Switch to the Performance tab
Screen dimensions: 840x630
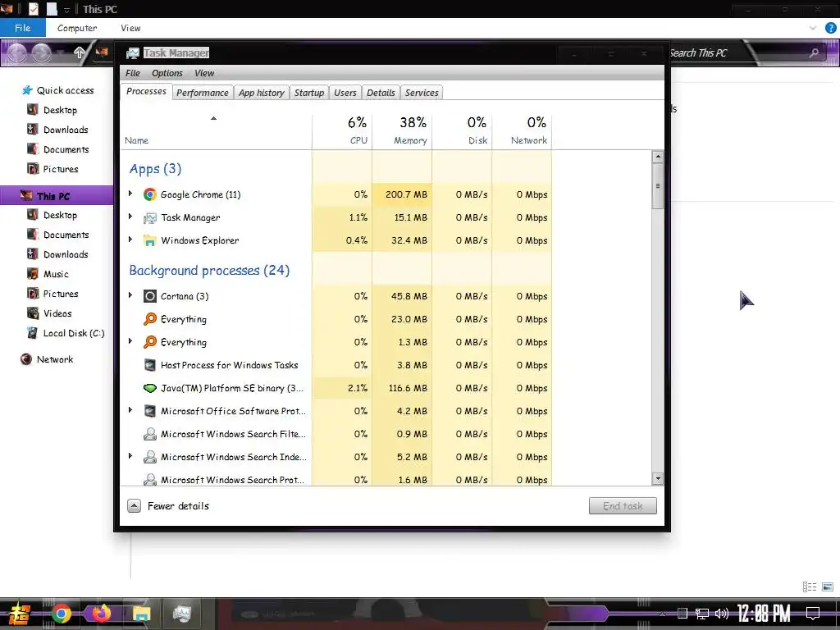pos(203,93)
